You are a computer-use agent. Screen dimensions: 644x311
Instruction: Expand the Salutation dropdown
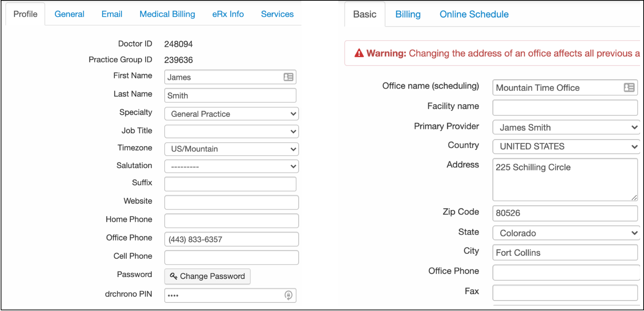(232, 166)
